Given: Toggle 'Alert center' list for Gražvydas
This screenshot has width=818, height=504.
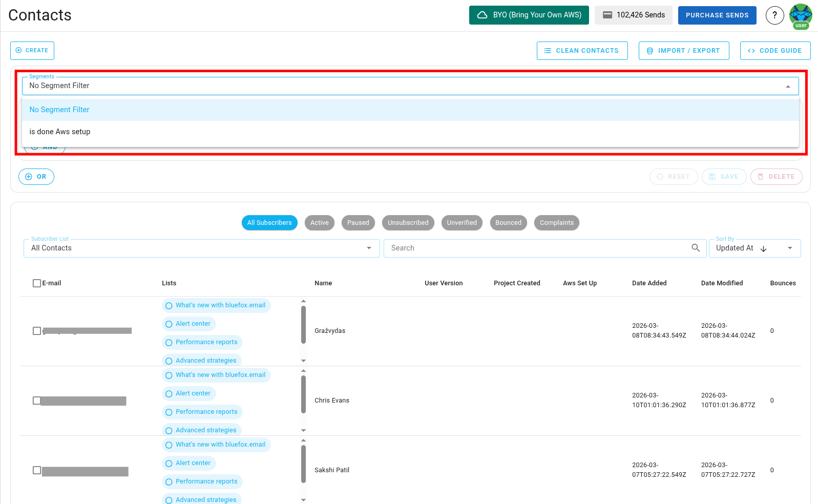Looking at the screenshot, I should [x=189, y=324].
